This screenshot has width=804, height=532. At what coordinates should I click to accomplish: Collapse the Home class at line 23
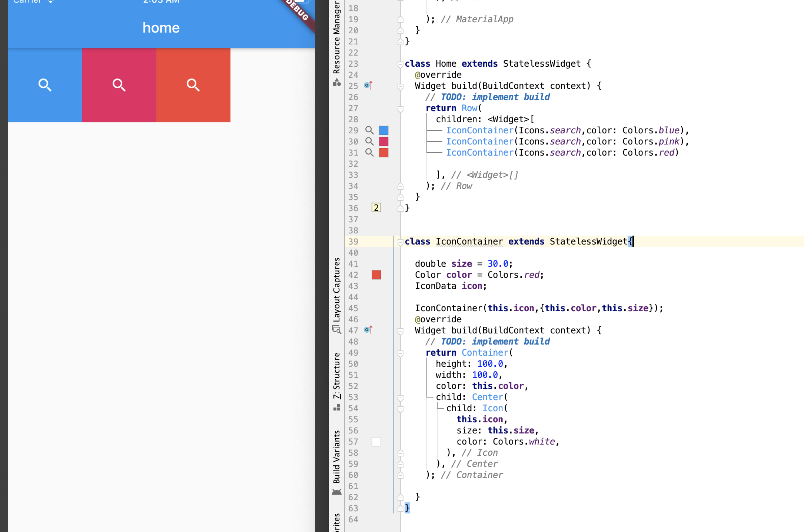[401, 64]
